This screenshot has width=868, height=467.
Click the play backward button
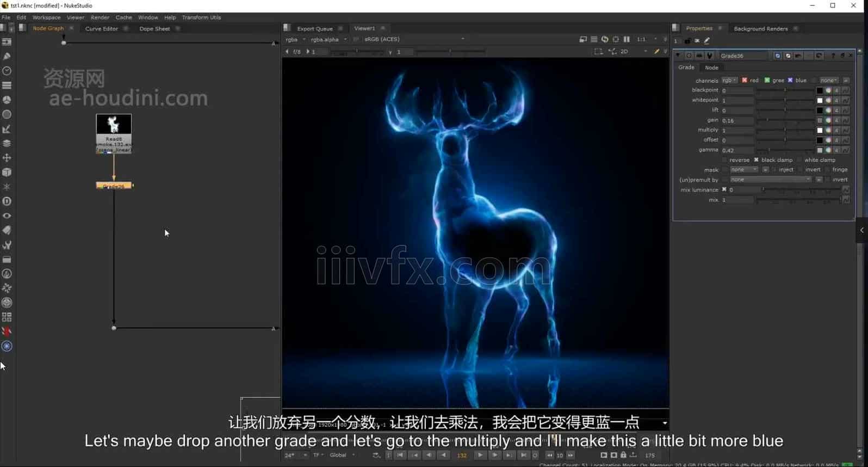point(444,455)
